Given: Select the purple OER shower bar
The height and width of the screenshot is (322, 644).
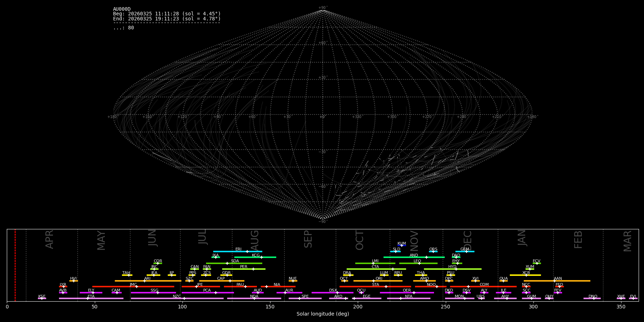Looking at the screenshot, I should click(407, 293).
